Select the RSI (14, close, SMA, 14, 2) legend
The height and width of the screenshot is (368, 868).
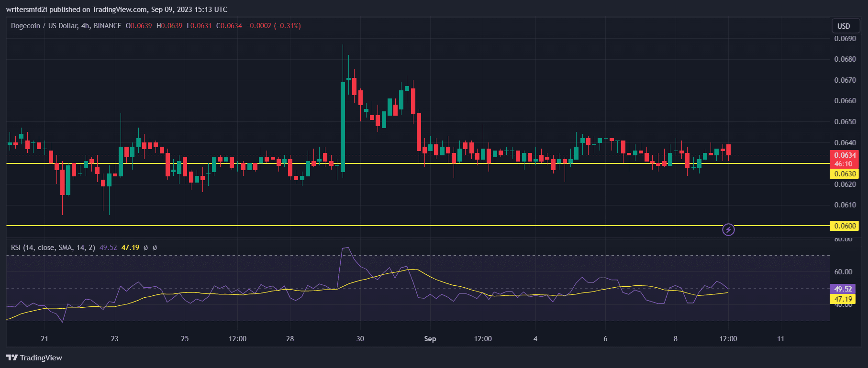click(x=53, y=248)
